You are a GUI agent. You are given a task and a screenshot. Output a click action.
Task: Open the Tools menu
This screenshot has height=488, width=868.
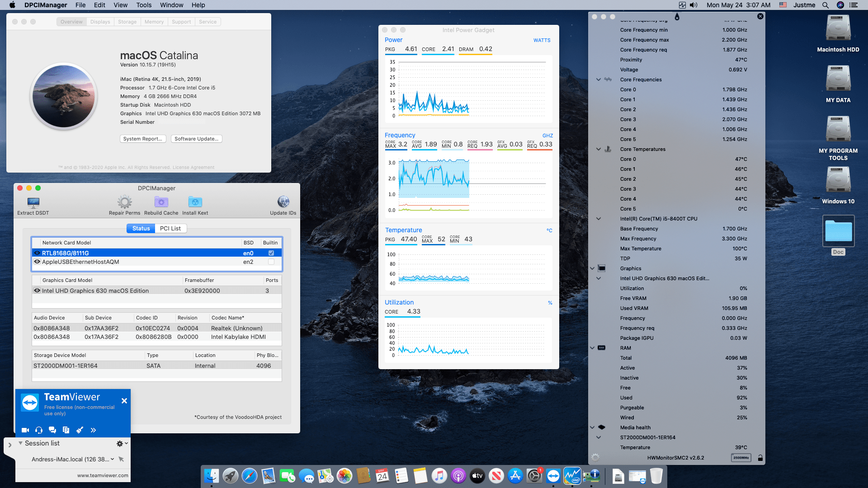144,5
